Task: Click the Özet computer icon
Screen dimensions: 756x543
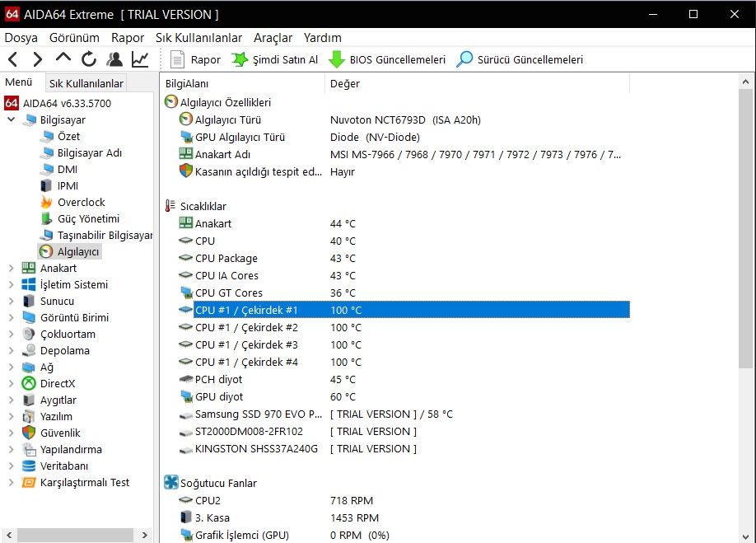Action: pyautogui.click(x=47, y=137)
